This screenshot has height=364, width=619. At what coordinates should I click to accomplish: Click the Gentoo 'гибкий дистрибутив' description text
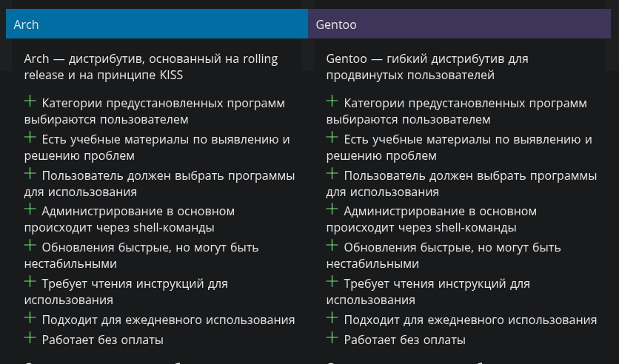(x=426, y=67)
